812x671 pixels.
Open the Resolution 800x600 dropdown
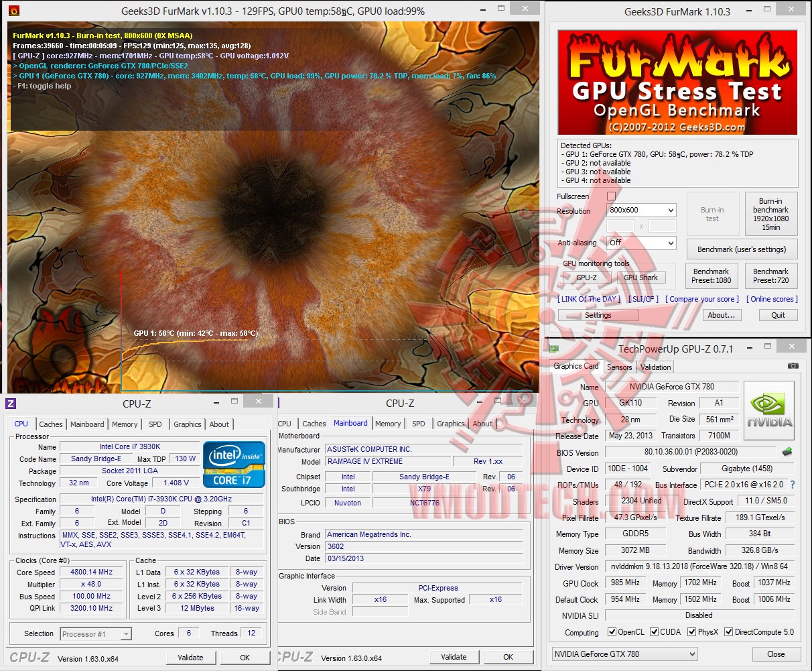coord(641,210)
